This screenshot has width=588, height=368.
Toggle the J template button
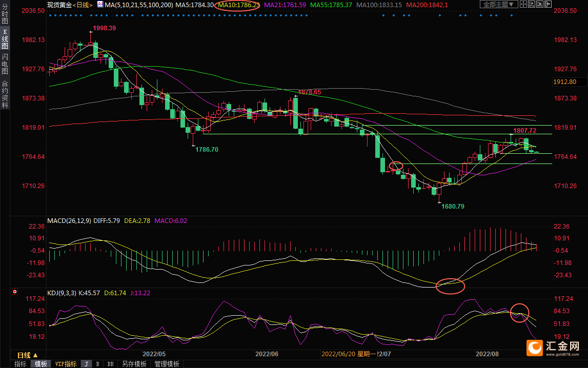86,364
